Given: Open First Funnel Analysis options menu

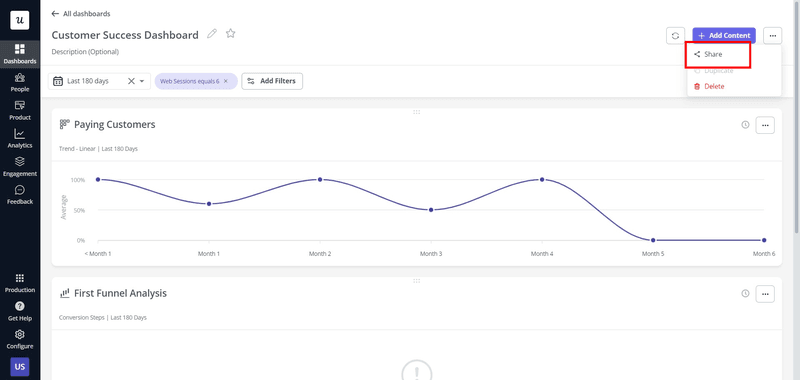Looking at the screenshot, I should 765,294.
